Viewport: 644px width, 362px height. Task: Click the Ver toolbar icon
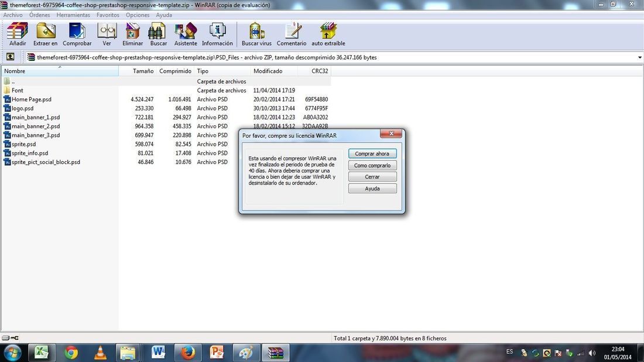(x=107, y=35)
